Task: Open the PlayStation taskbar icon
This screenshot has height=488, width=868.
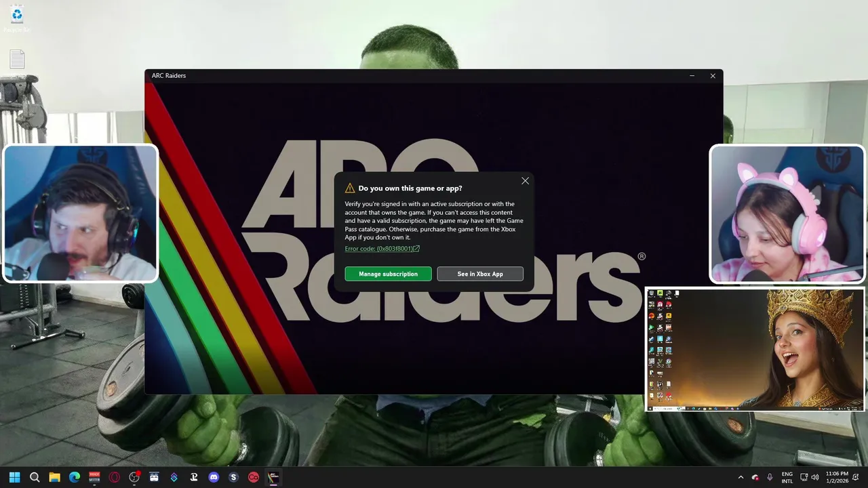Action: pos(194,477)
